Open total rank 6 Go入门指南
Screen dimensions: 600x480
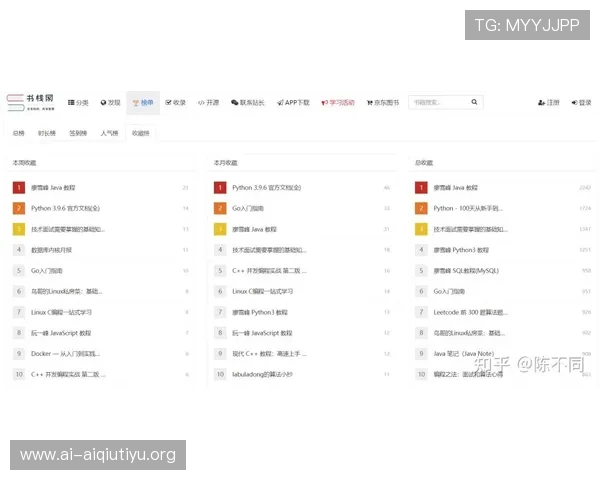(x=449, y=291)
